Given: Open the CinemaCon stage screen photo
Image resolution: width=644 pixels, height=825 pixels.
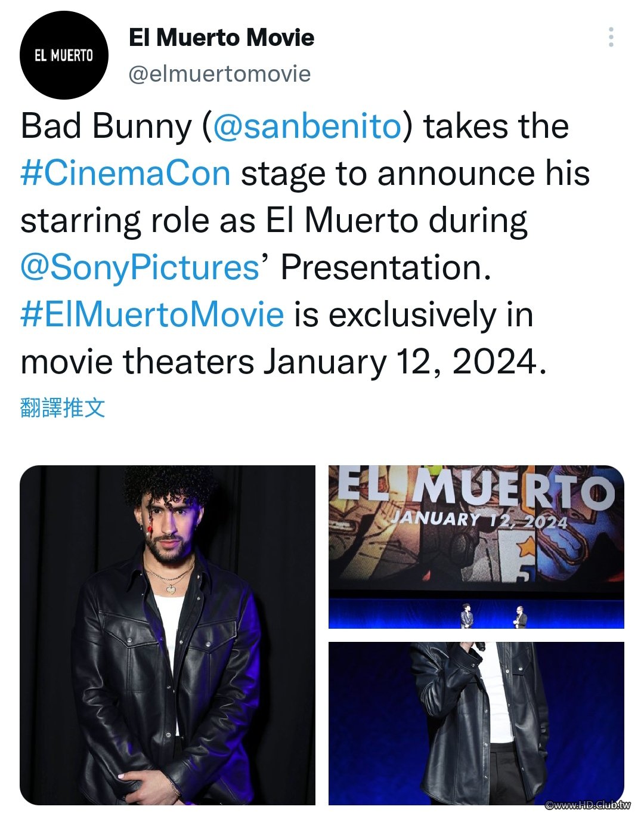Looking at the screenshot, I should 476,547.
